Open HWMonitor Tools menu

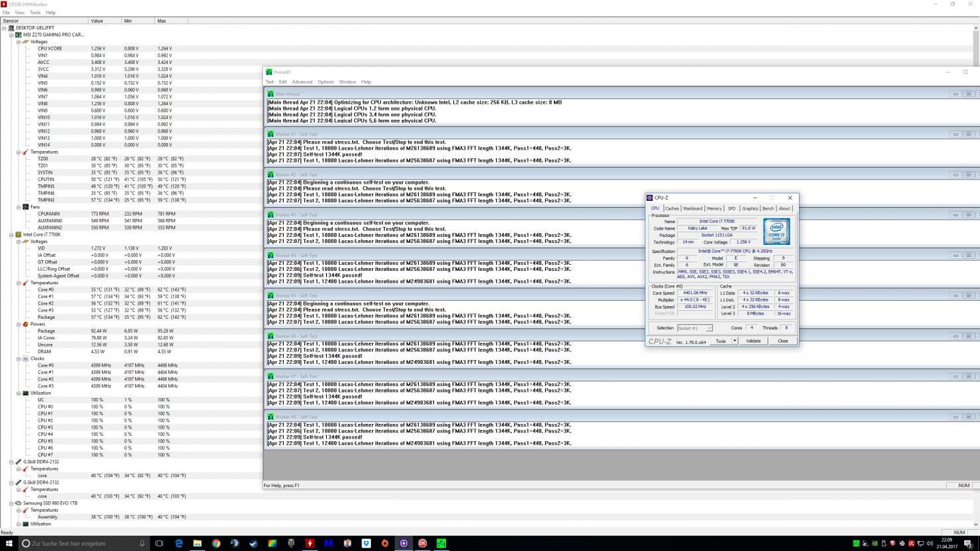pos(35,13)
